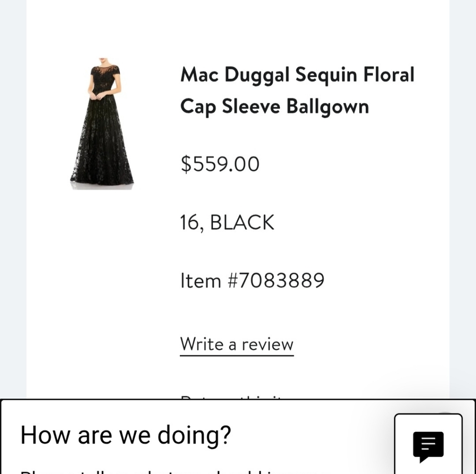Viewport: 476px width, 474px height.
Task: Open the 'Write a review' link
Action: point(237,344)
